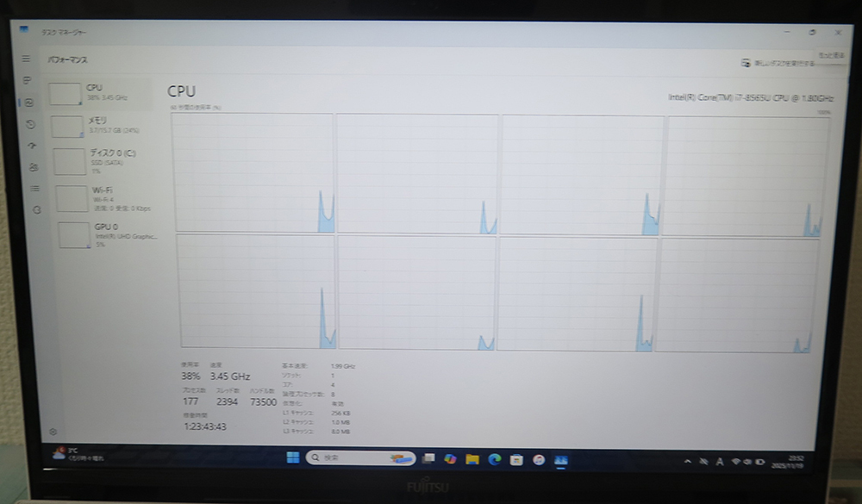Click the パフォーマンス page heading

coord(67,59)
